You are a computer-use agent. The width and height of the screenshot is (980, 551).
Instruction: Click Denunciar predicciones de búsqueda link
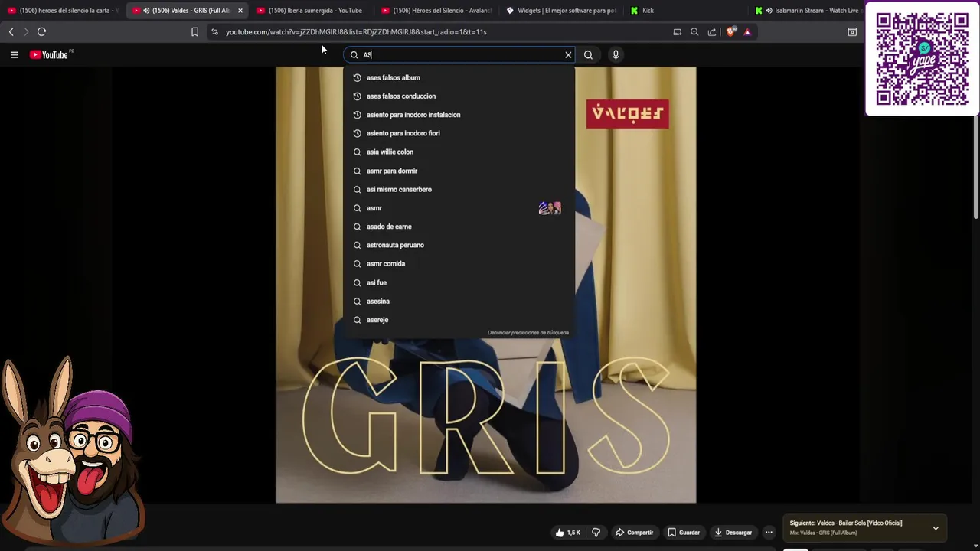pyautogui.click(x=528, y=333)
